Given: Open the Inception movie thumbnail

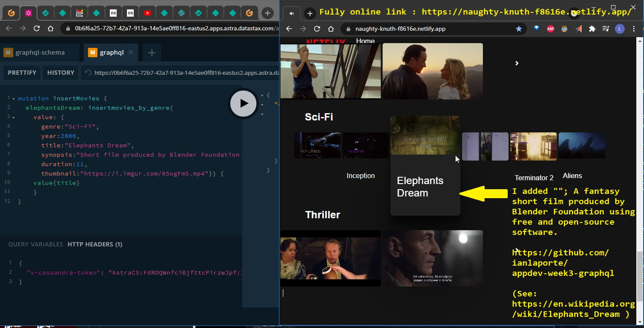Looking at the screenshot, I should [365, 146].
